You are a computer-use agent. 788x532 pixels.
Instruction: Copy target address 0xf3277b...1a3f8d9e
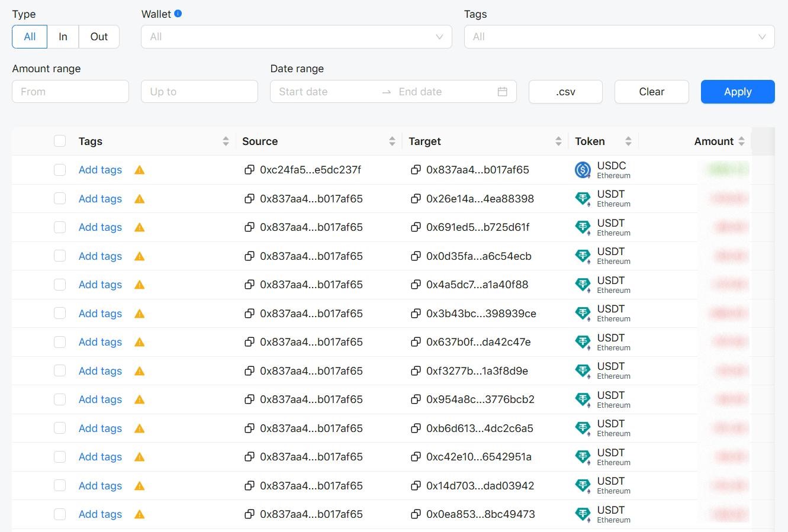[416, 371]
